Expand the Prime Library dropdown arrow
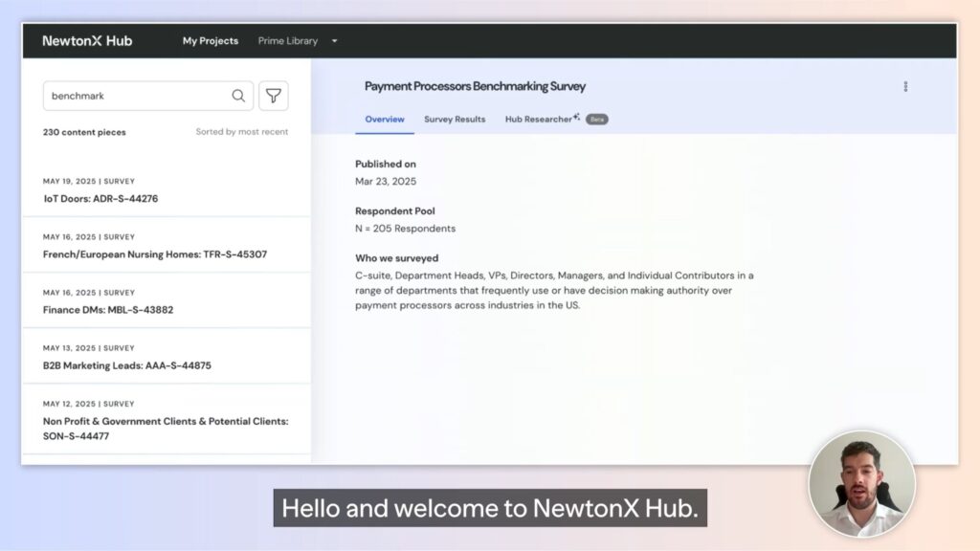This screenshot has width=980, height=551. [335, 41]
